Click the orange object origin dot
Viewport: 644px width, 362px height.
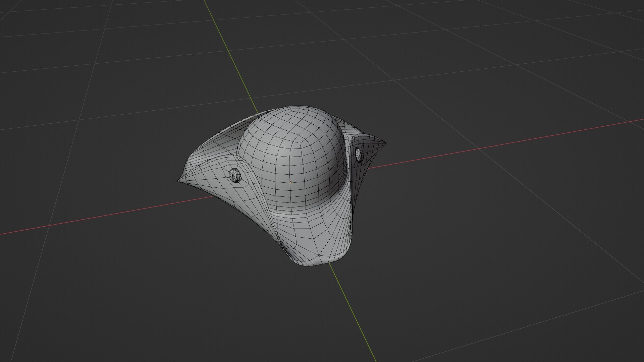click(x=291, y=182)
